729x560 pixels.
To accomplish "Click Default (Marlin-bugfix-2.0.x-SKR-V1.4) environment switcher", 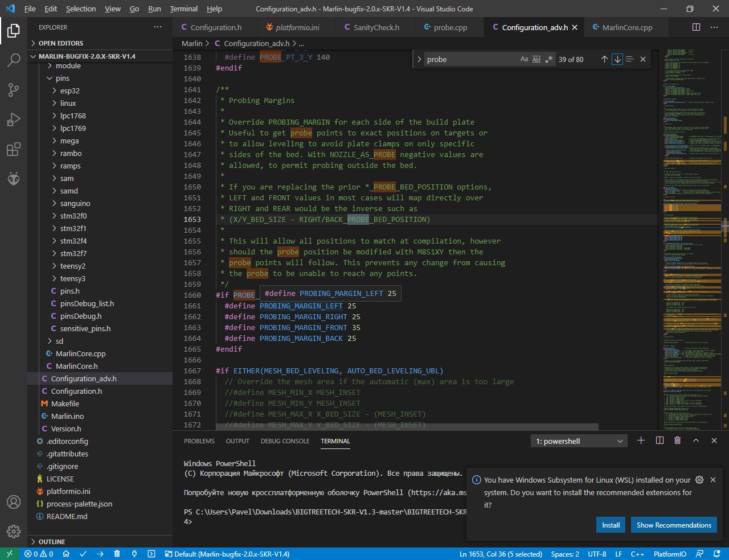I will [227, 554].
